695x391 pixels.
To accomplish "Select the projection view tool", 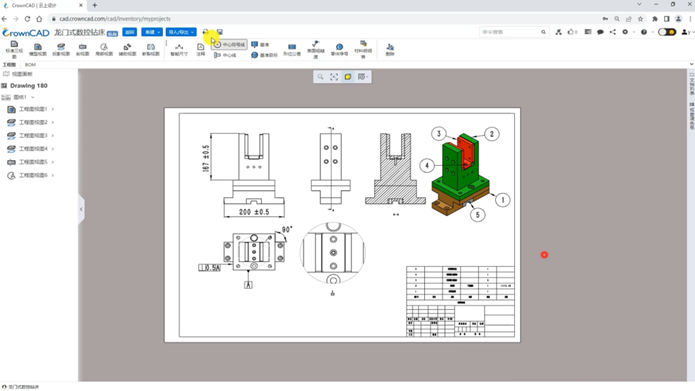I will pos(61,49).
